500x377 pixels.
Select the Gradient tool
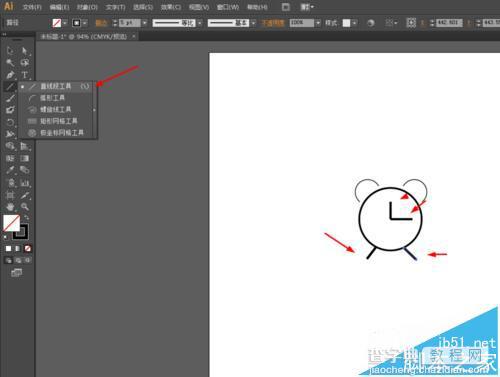(24, 158)
